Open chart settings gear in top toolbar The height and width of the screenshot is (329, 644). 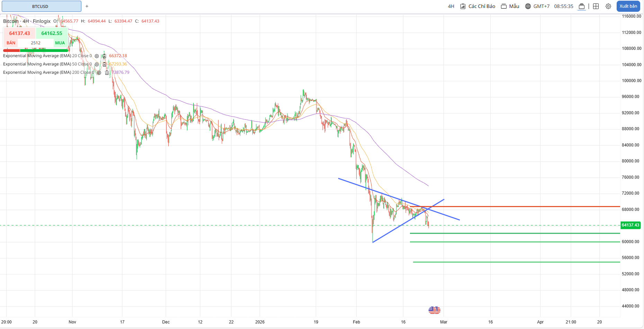608,6
